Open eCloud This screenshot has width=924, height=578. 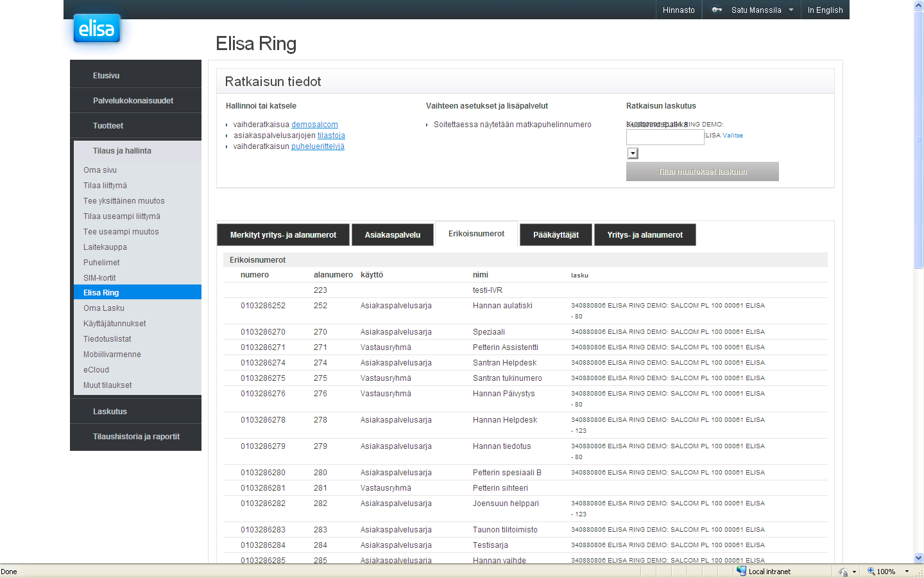click(x=96, y=369)
